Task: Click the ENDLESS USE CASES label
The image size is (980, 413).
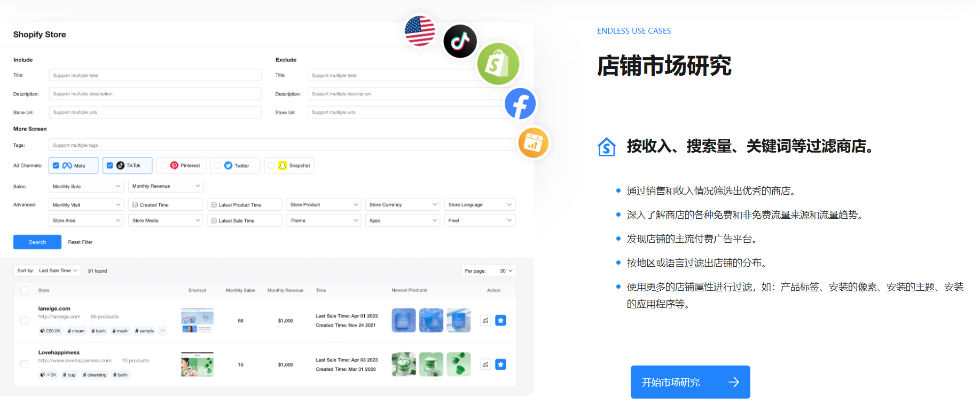Action: 634,31
